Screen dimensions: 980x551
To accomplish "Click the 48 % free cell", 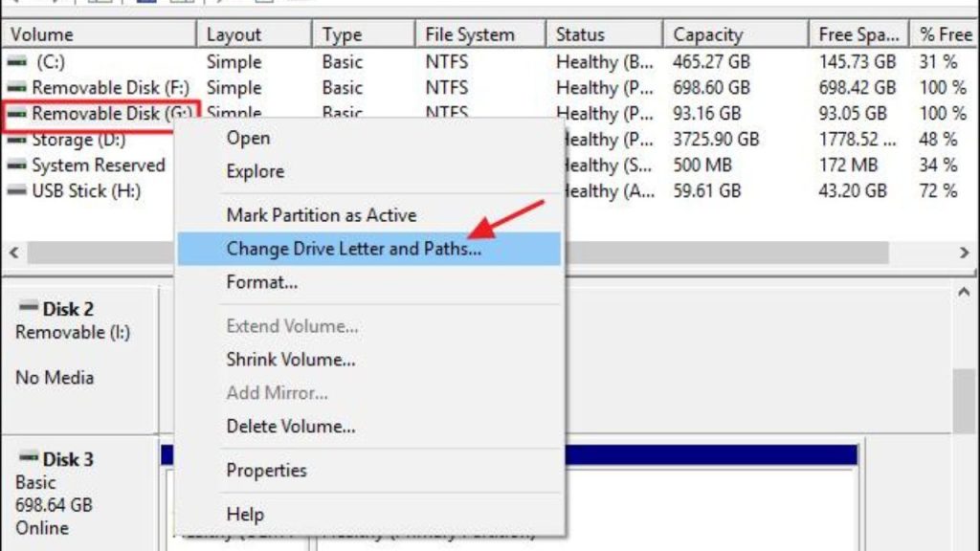I will coord(938,140).
